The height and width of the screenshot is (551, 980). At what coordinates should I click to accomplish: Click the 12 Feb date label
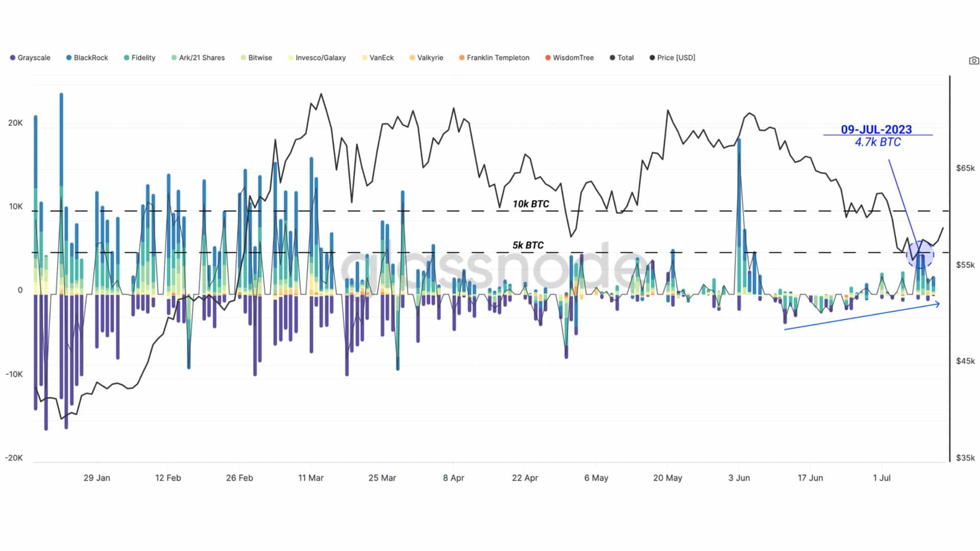[168, 478]
